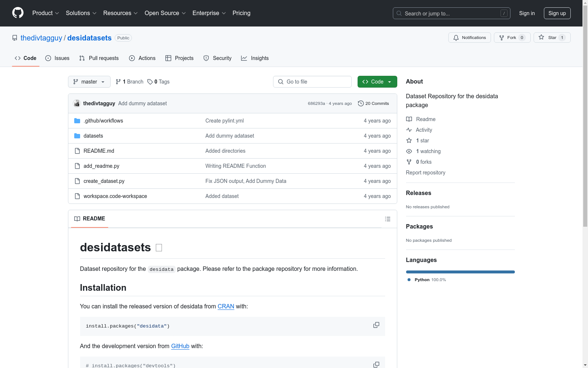Expand the Enterprise menu
Viewport: 588px width, 368px height.
[x=209, y=13]
